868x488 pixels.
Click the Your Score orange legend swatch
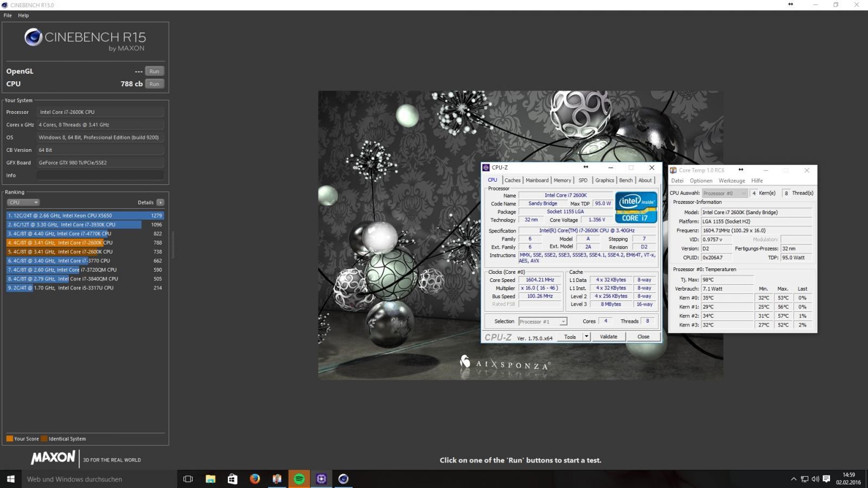click(9, 439)
